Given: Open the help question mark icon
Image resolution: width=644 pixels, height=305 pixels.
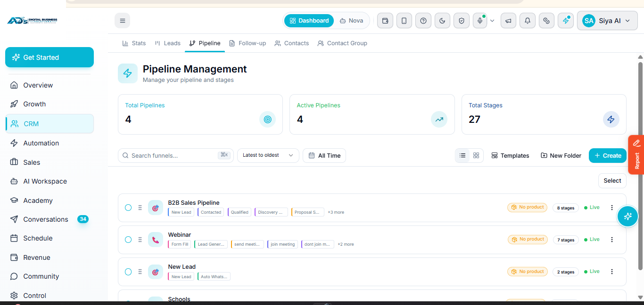Looking at the screenshot, I should (423, 21).
